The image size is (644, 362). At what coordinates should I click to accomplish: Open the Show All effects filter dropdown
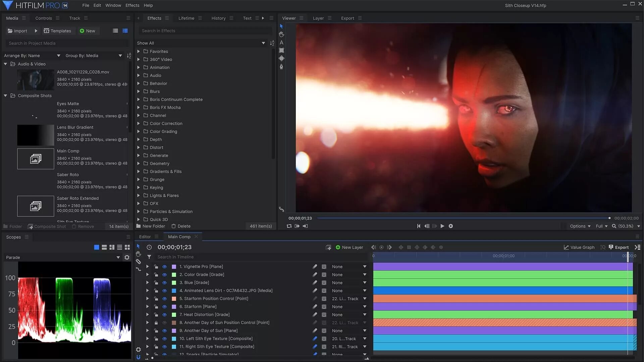(x=263, y=43)
